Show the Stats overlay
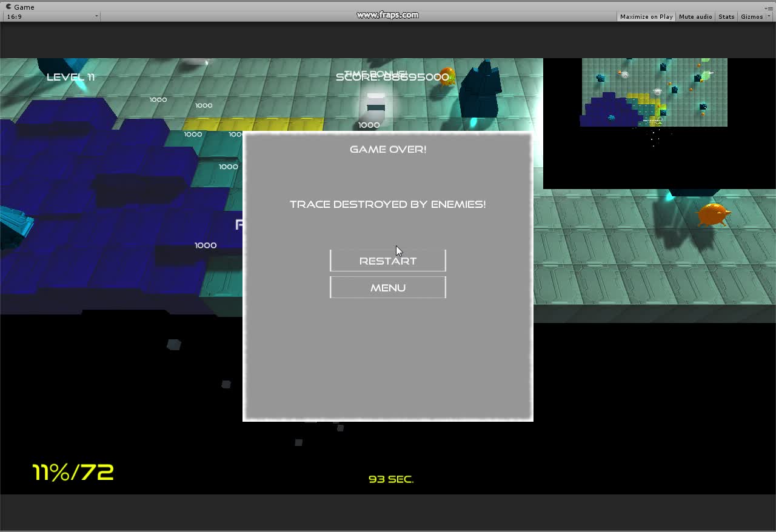 (x=726, y=16)
